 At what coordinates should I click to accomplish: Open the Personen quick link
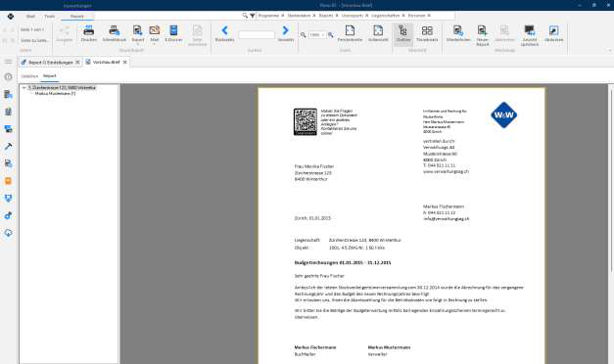pos(416,16)
